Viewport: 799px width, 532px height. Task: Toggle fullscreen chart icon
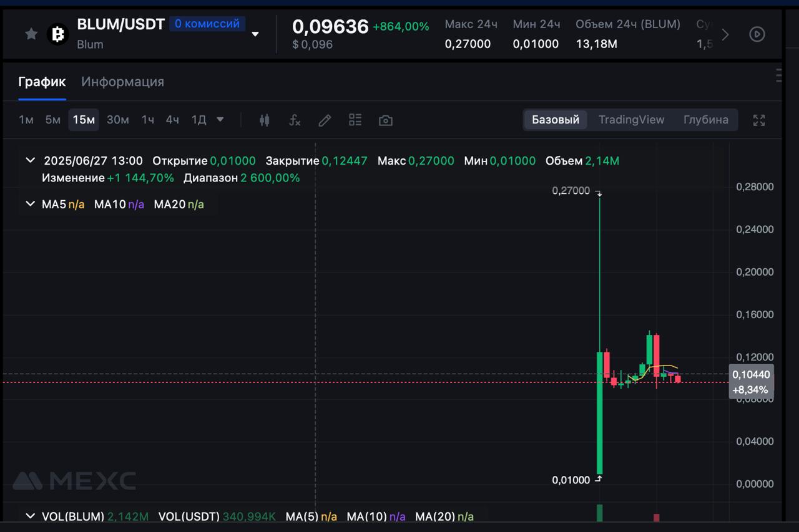click(759, 120)
